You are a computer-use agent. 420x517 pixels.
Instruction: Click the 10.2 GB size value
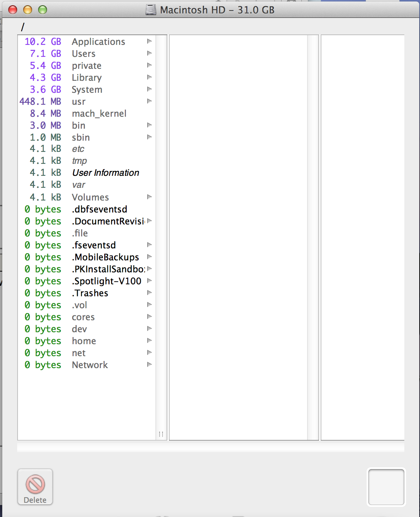pyautogui.click(x=43, y=42)
